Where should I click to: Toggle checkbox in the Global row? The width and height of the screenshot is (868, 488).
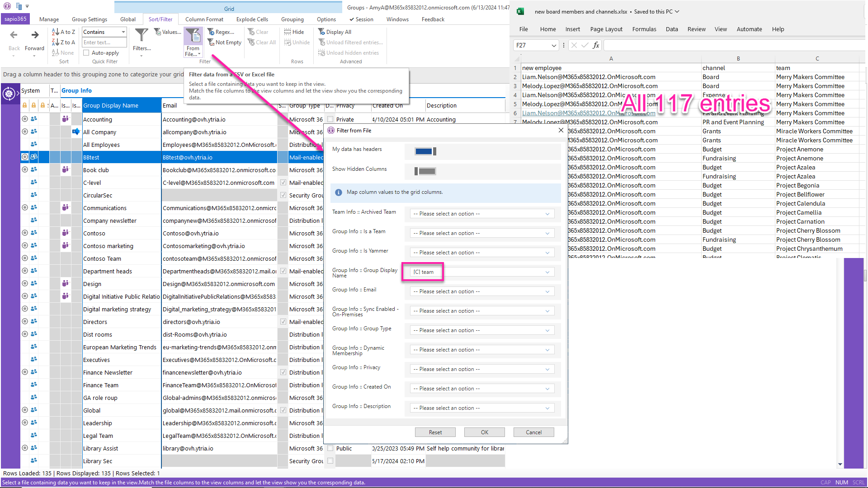pos(283,410)
